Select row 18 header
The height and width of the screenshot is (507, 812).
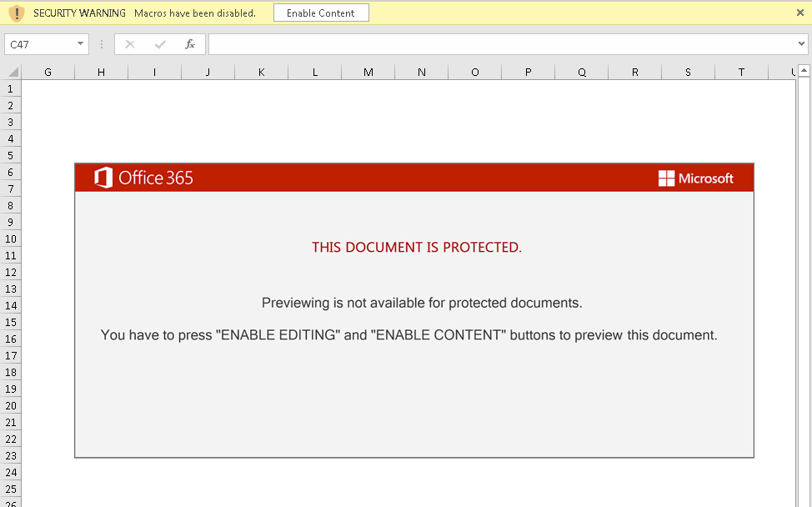coord(10,373)
